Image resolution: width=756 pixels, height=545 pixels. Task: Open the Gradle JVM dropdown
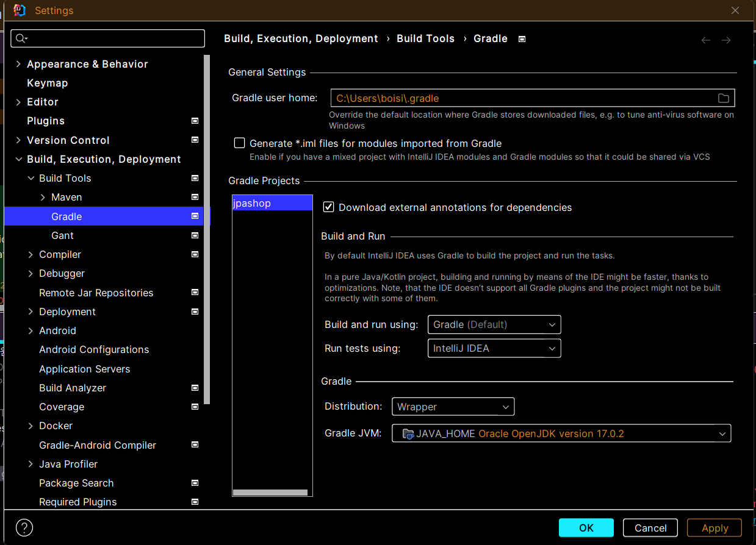pos(561,433)
